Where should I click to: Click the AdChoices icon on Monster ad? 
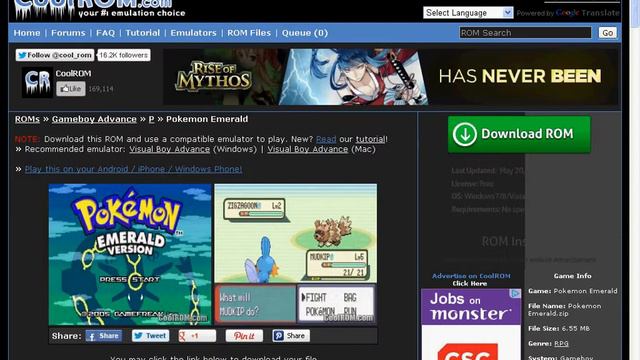click(516, 293)
